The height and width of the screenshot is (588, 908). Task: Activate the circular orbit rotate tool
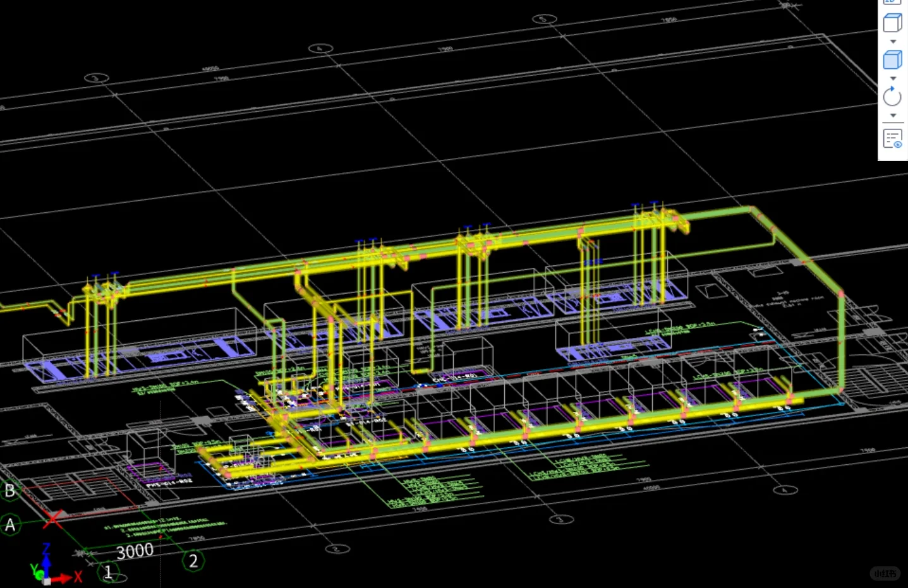coord(892,97)
